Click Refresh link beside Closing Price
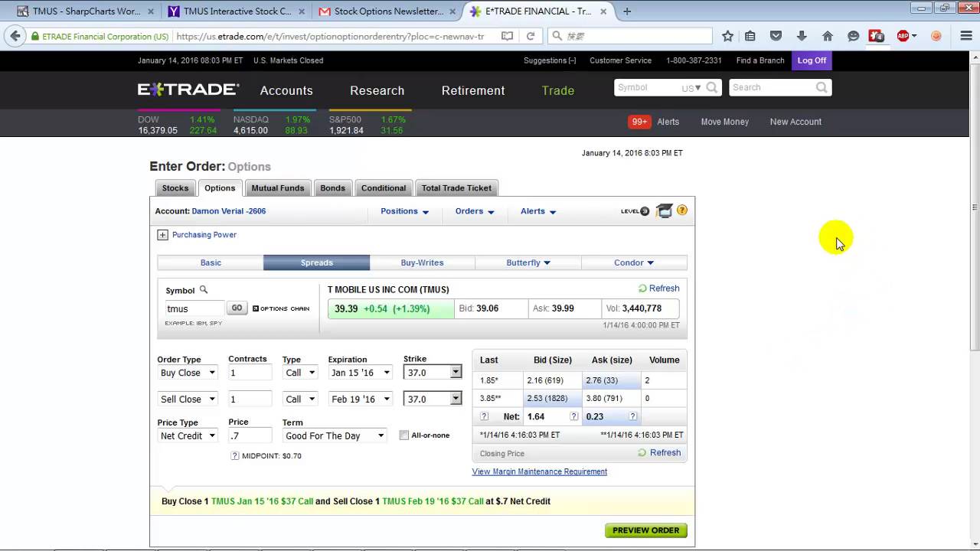The image size is (980, 551). [660, 452]
